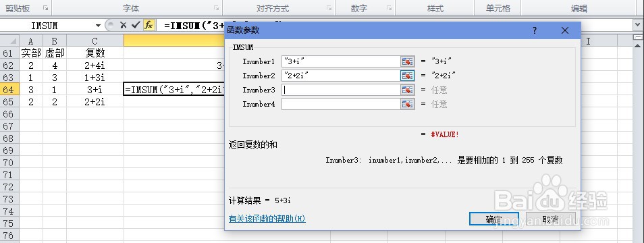The image size is (644, 243).
Task: Click cell B62 with value 4
Action: tap(55, 65)
